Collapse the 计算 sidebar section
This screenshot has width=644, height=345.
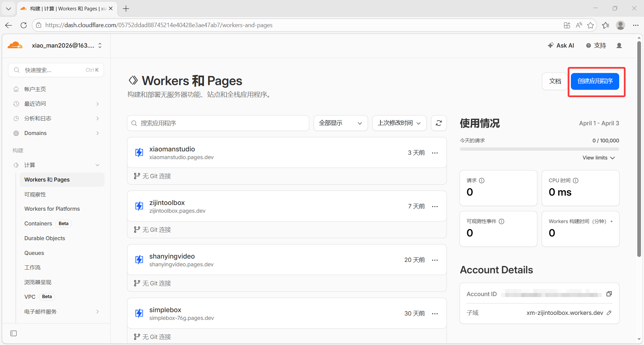(x=97, y=165)
